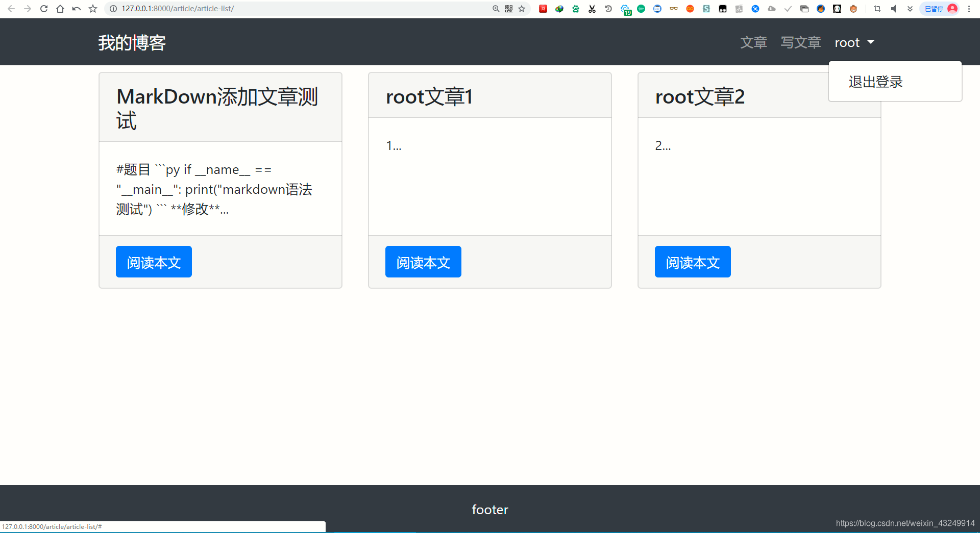This screenshot has width=980, height=533.
Task: Open the 写文章 navigation item
Action: (x=801, y=42)
